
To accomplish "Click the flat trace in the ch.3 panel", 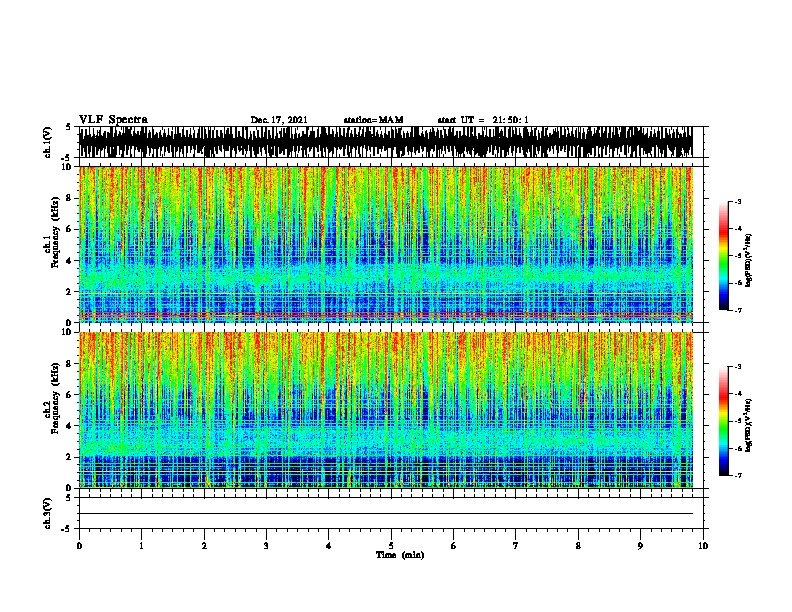I will click(x=386, y=514).
